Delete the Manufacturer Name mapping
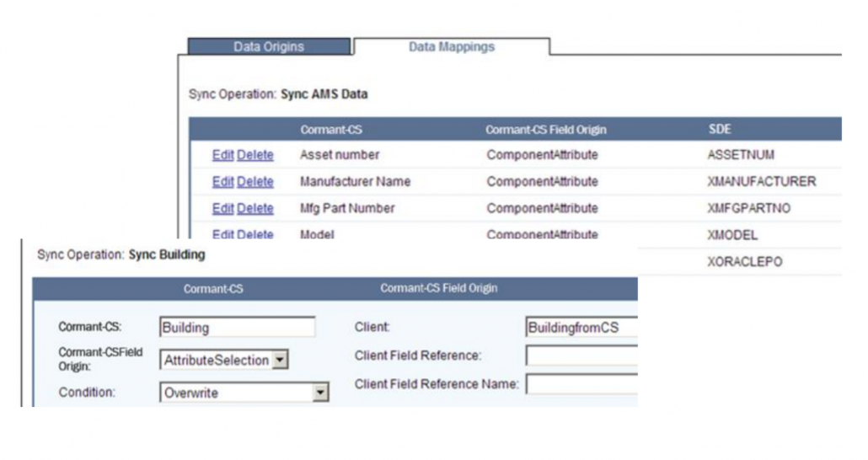This screenshot has height=460, width=868. (255, 182)
